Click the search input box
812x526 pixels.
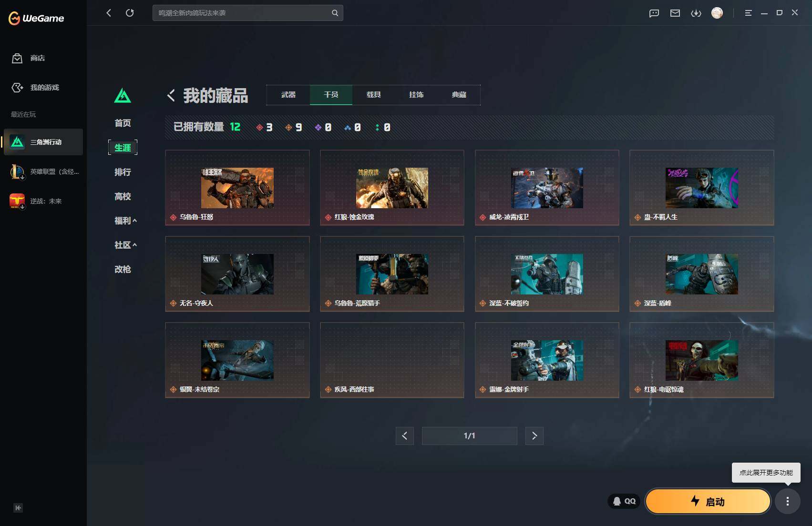[x=248, y=13]
